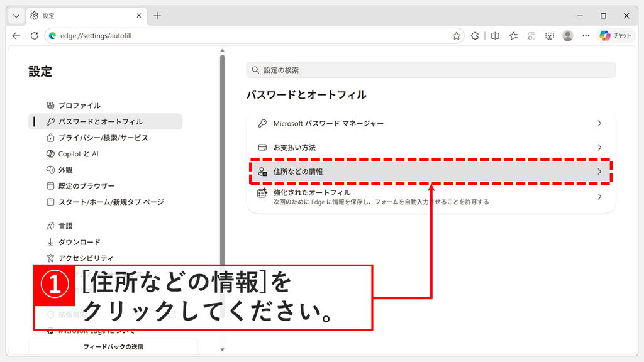Open Copilot と AI settings
The image size is (644, 362).
coord(105,153)
